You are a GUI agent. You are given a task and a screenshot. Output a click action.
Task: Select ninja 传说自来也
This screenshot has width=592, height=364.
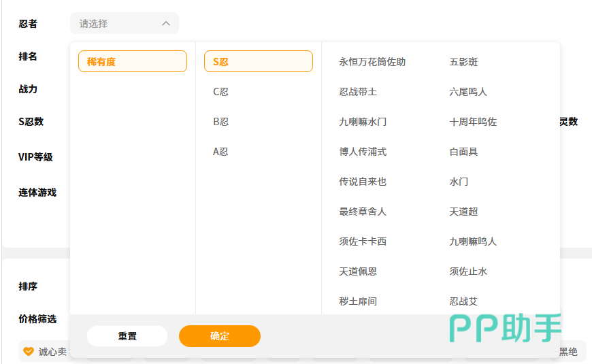[x=363, y=182]
